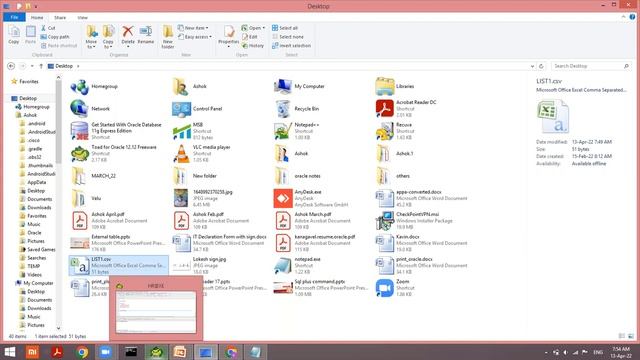
Task: Open the Windows Start button
Action: click(x=9, y=352)
